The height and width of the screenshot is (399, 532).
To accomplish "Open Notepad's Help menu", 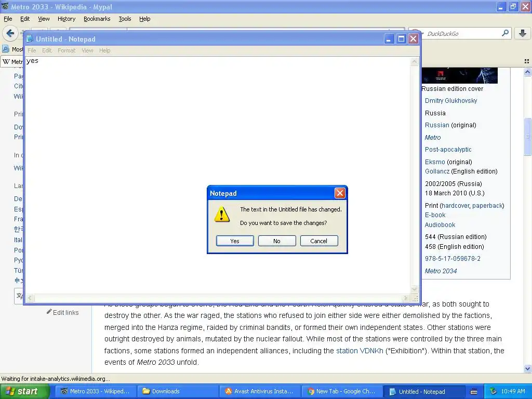I will [x=105, y=50].
